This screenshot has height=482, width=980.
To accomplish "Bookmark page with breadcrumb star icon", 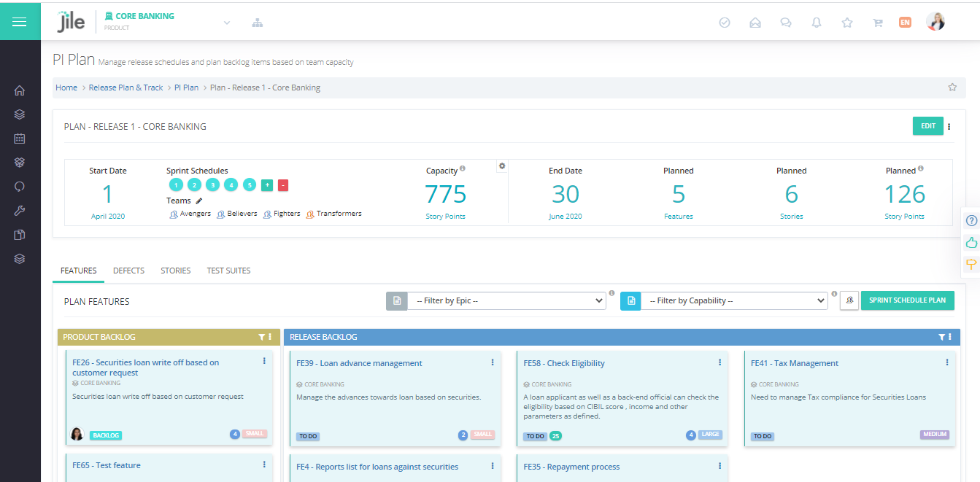I will pyautogui.click(x=952, y=88).
